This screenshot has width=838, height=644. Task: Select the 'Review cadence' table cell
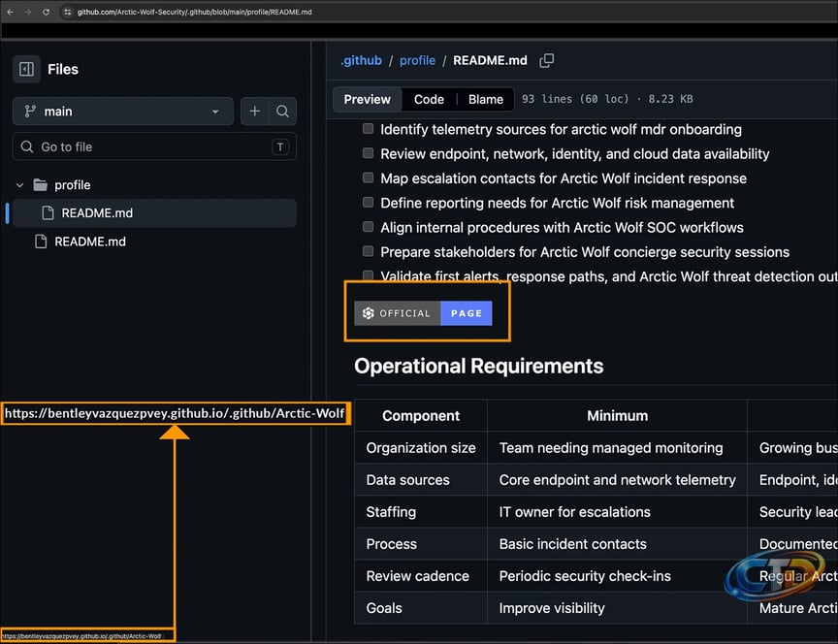(x=421, y=576)
